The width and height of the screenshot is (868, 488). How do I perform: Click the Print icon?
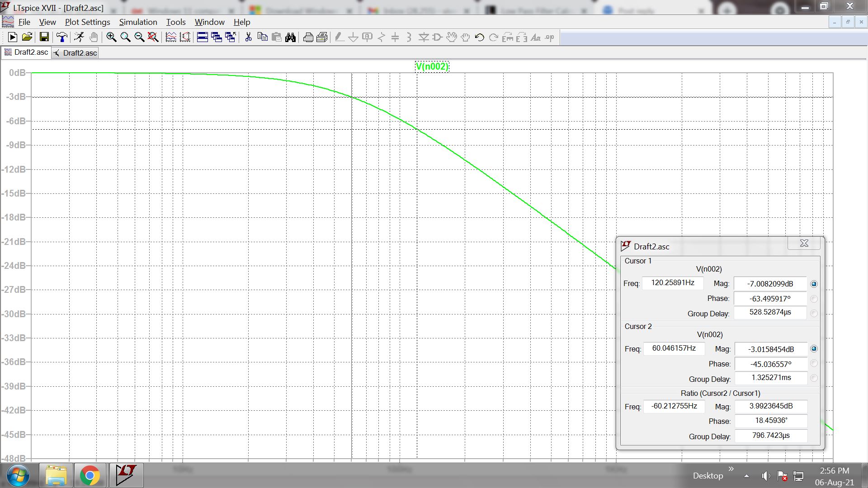308,38
